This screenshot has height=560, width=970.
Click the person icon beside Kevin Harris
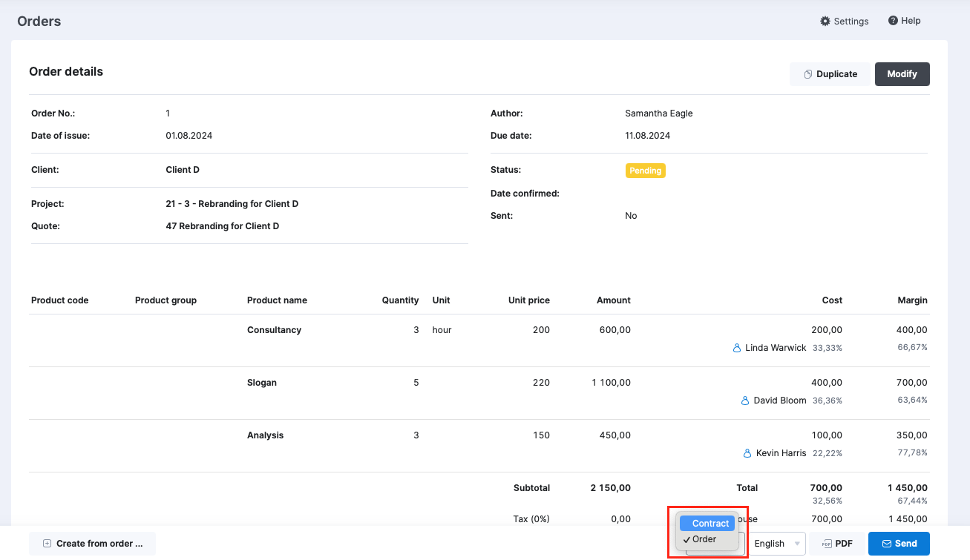click(x=748, y=453)
